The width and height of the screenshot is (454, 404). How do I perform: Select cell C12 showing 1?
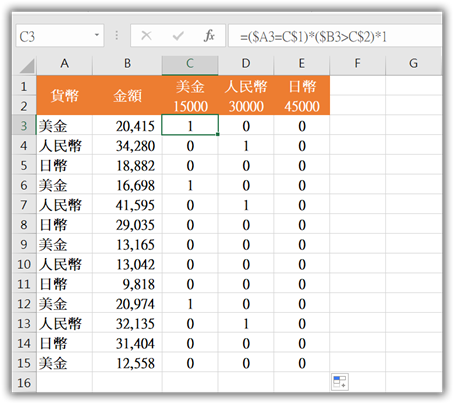click(190, 304)
